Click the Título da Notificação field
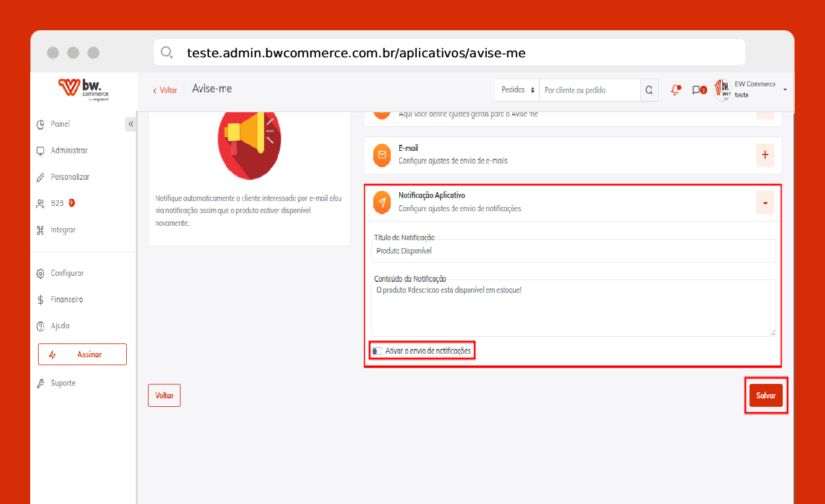Image resolution: width=825 pixels, height=504 pixels. tap(573, 250)
